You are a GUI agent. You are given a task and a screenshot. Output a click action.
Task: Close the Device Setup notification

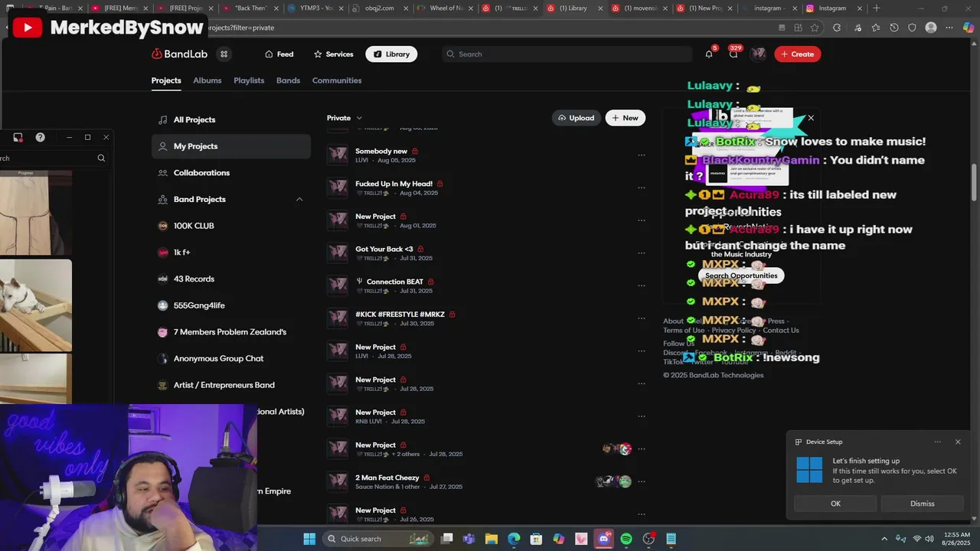957,442
